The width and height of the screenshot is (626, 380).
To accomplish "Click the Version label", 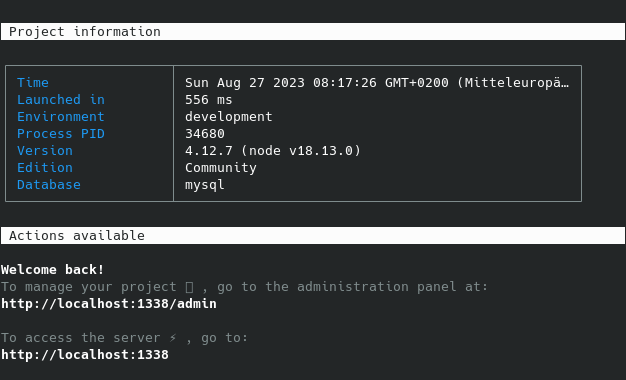I will (45, 151).
